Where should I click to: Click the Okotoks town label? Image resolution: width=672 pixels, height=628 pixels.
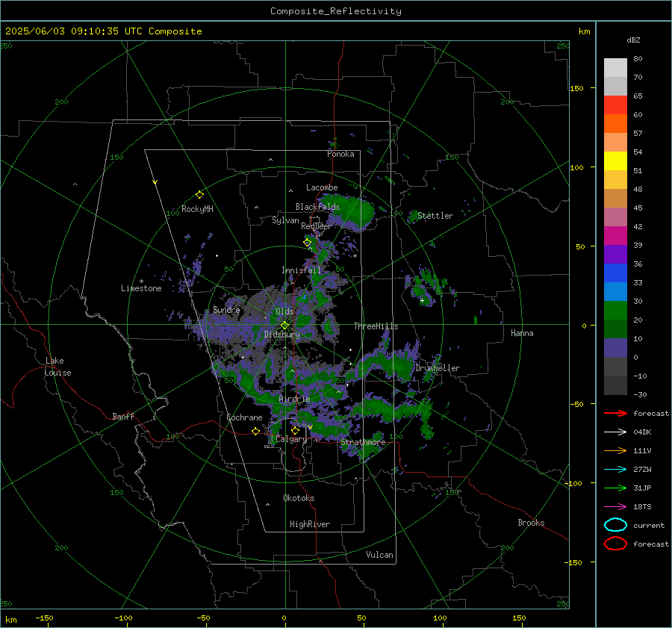click(x=299, y=498)
